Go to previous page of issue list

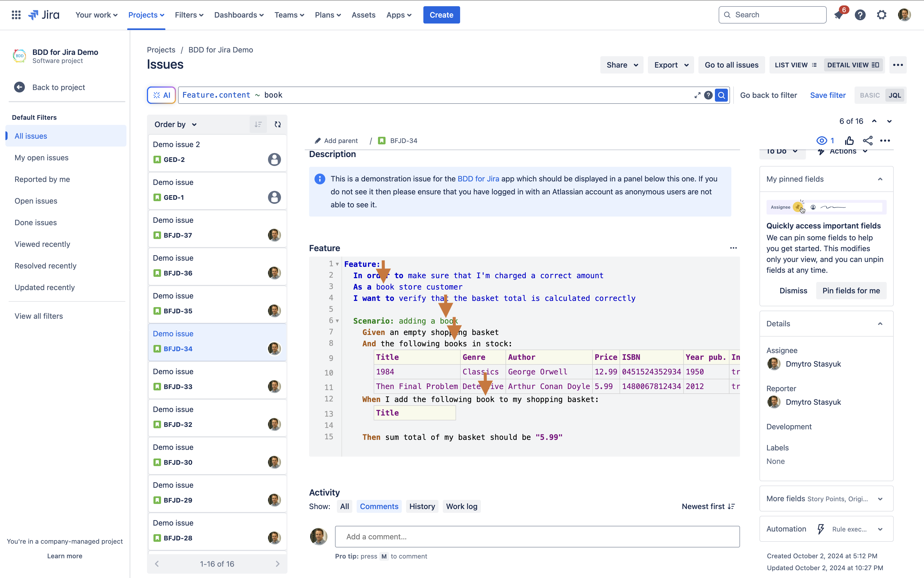[157, 564]
